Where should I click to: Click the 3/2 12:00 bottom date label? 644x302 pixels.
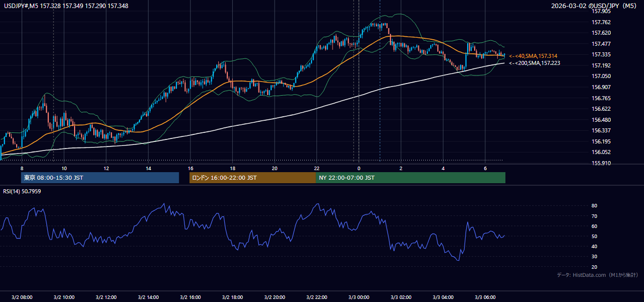coord(106,297)
